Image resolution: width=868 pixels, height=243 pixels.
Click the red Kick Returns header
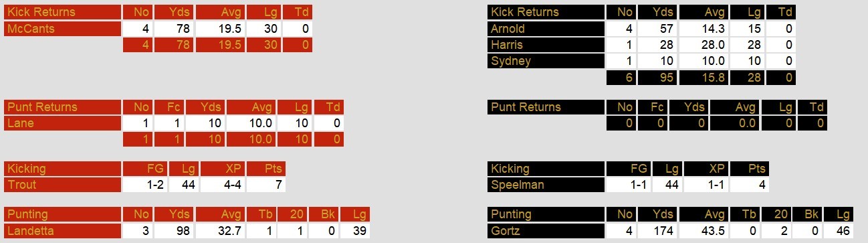click(63, 13)
